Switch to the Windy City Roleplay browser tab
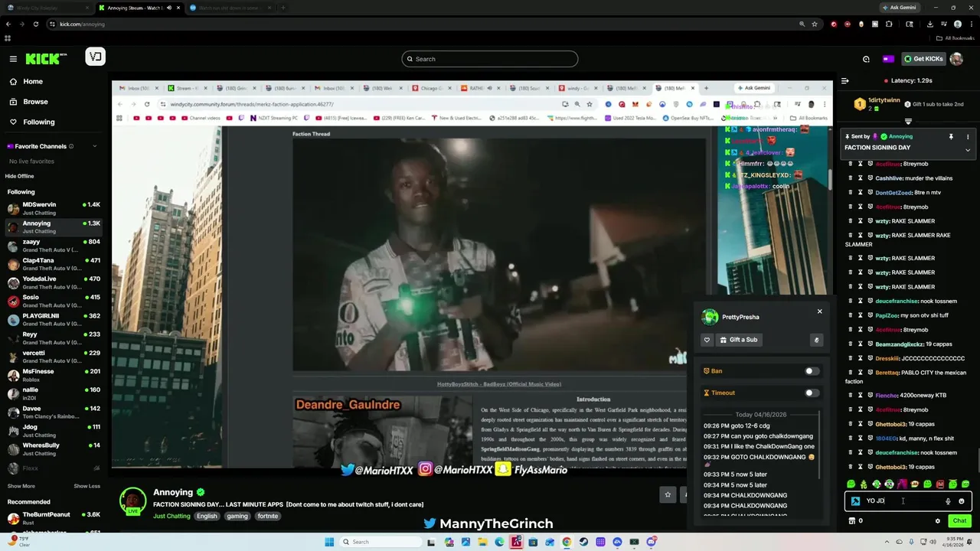980x551 pixels. pos(47,8)
